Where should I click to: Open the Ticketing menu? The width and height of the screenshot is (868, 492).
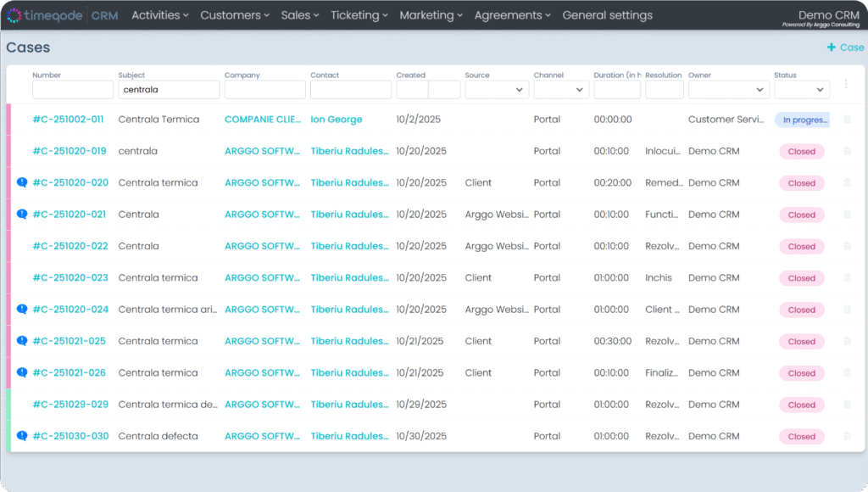(359, 15)
